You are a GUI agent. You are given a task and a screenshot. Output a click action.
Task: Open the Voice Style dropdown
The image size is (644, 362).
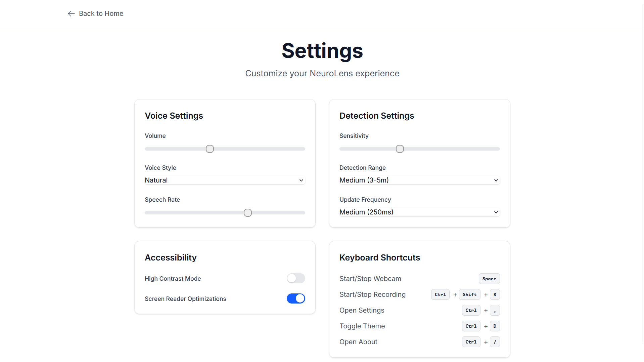(x=225, y=180)
